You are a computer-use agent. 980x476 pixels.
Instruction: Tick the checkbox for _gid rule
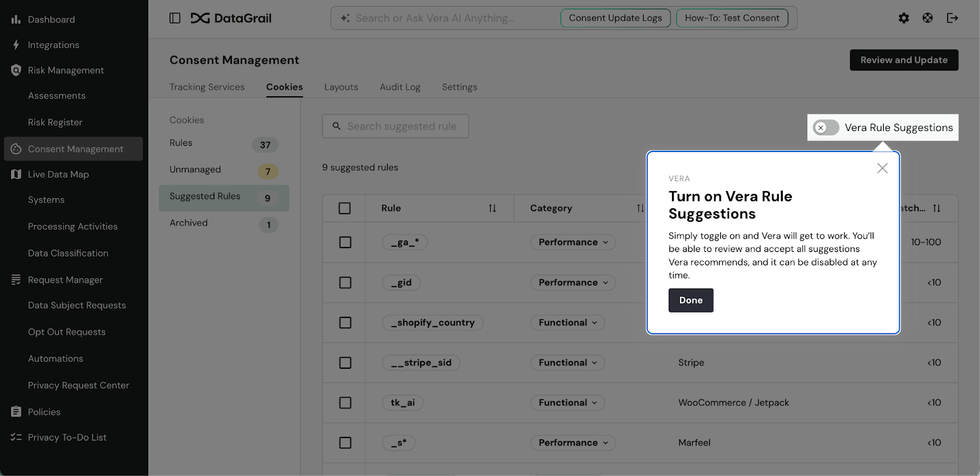[345, 282]
